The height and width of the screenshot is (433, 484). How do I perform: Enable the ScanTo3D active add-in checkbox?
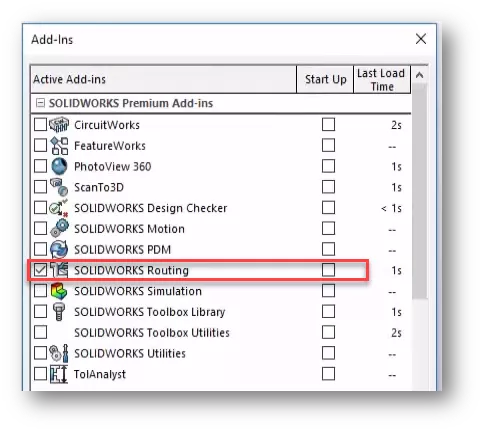40,187
